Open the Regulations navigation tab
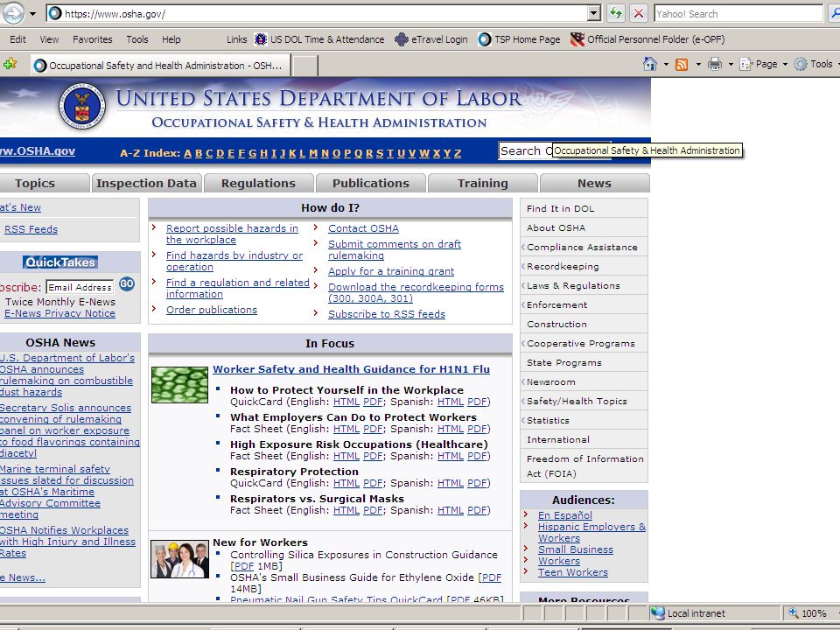Image resolution: width=840 pixels, height=630 pixels. point(259,183)
